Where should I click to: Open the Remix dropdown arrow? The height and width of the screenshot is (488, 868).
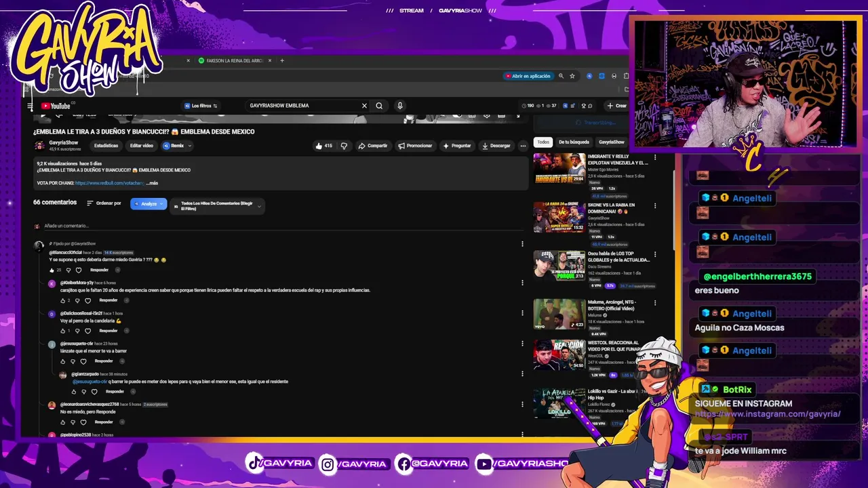(x=189, y=146)
